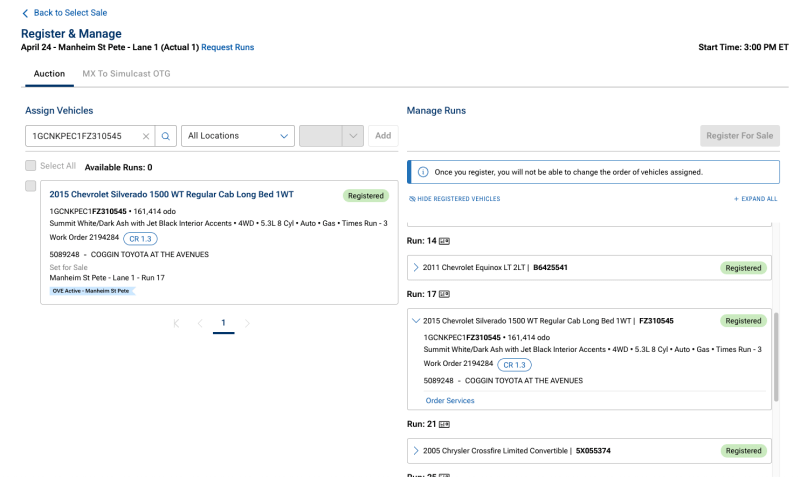Click the Manage Runs vertical scrollbar
Image resolution: width=800 pixels, height=477 pixels.
[x=776, y=357]
